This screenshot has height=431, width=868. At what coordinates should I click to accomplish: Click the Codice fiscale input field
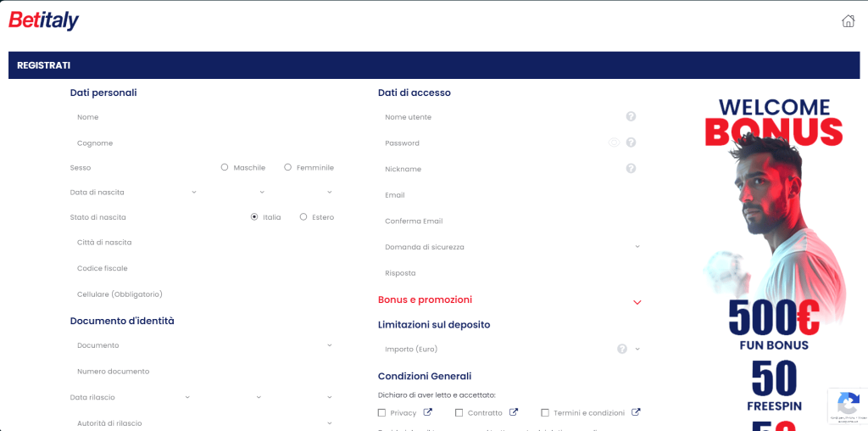pos(203,268)
